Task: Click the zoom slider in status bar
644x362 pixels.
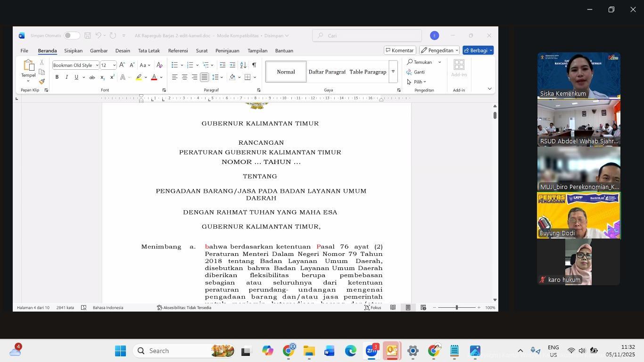Action: pyautogui.click(x=456, y=308)
